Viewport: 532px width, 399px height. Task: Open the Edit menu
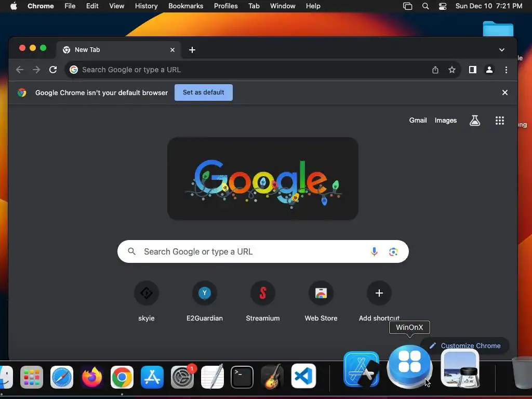point(92,6)
